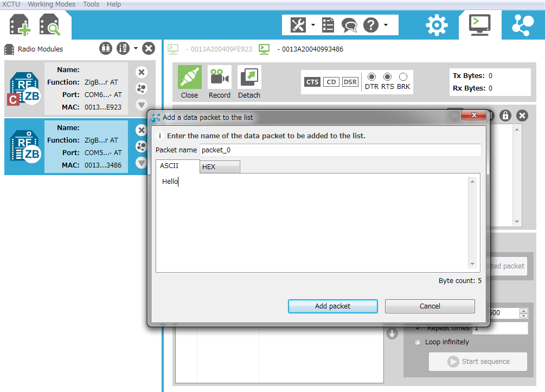Open the Tools menu
Screen dimensions: 545x392
(91, 4)
